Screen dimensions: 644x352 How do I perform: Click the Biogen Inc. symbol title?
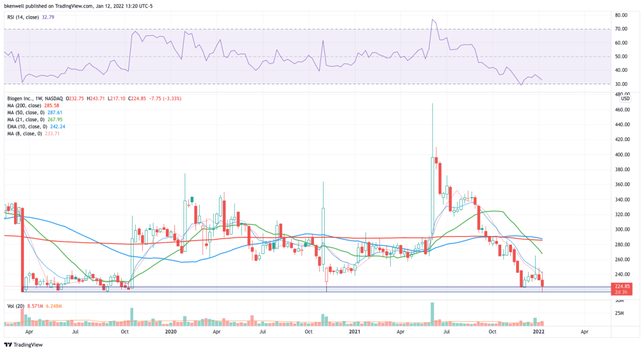pyautogui.click(x=20, y=98)
